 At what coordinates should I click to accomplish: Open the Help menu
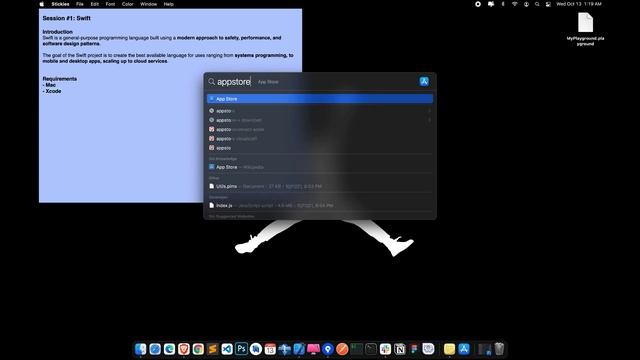(169, 4)
